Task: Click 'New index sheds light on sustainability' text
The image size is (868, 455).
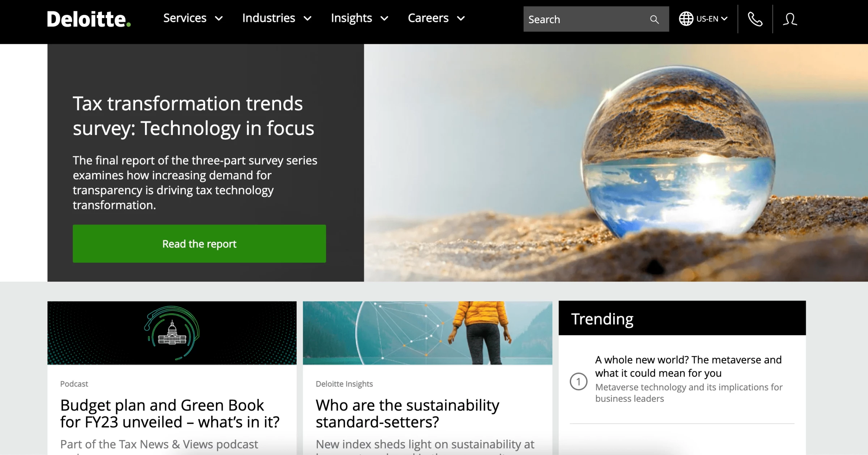Action: pyautogui.click(x=425, y=444)
